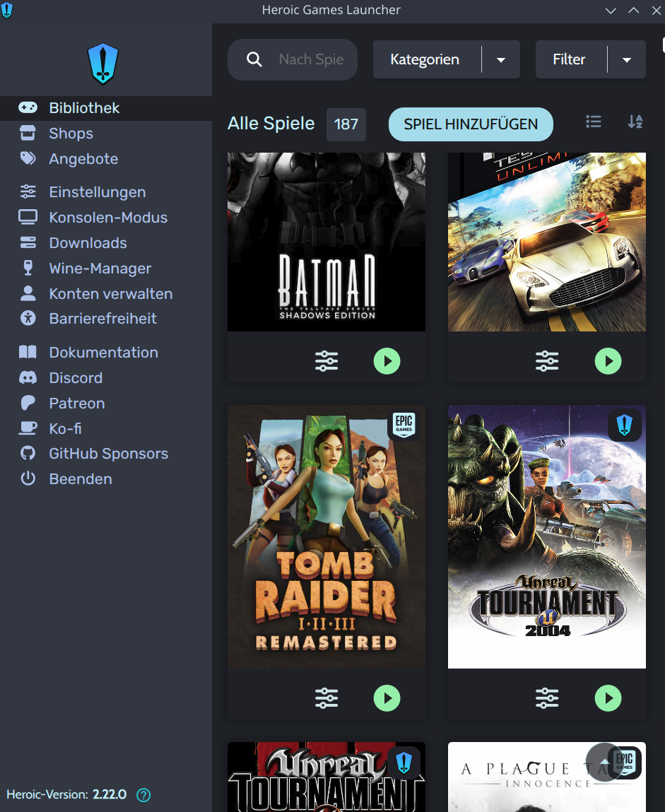Click the Beenden power icon
665x812 pixels.
(28, 479)
